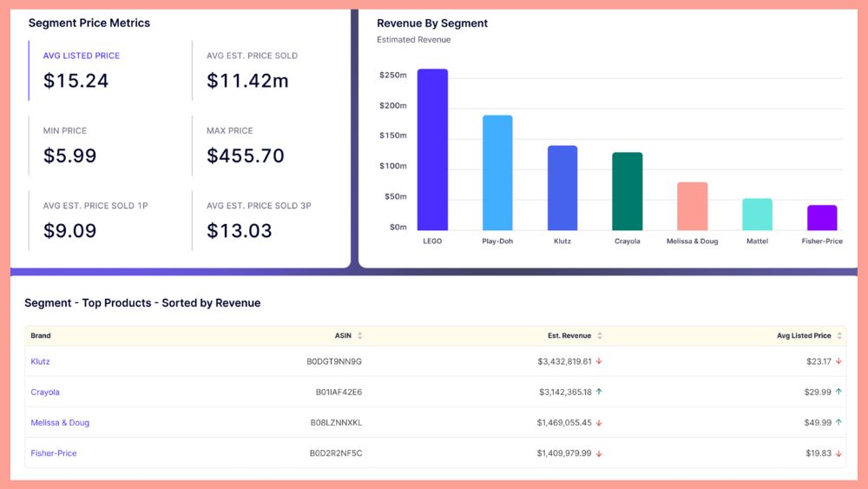868x489 pixels.
Task: Click the Estimated Revenue subtitle
Action: (x=413, y=40)
